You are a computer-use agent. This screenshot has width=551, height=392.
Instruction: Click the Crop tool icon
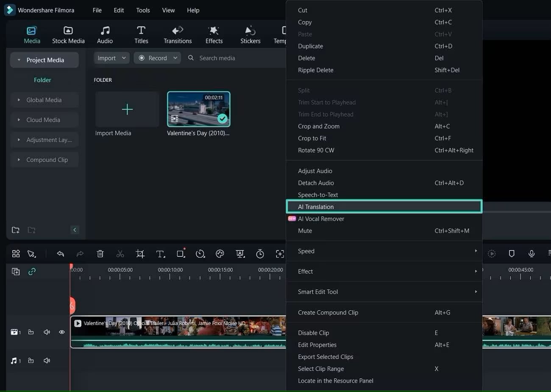click(x=140, y=254)
